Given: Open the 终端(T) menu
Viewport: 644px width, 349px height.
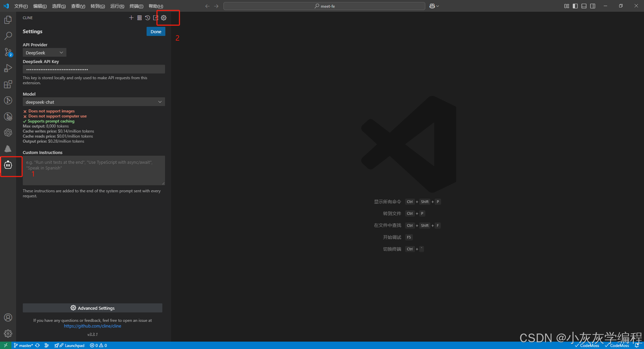Looking at the screenshot, I should 136,6.
